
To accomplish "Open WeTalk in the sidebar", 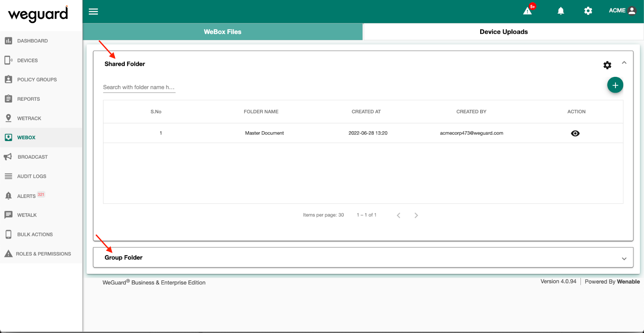I will (41, 215).
